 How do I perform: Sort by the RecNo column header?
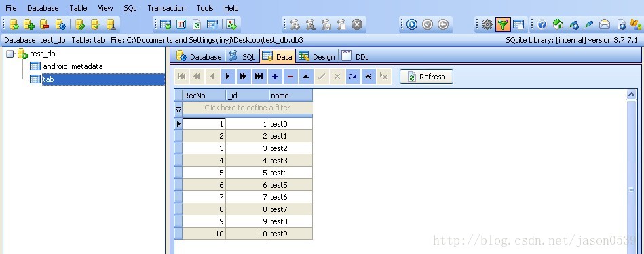[204, 96]
